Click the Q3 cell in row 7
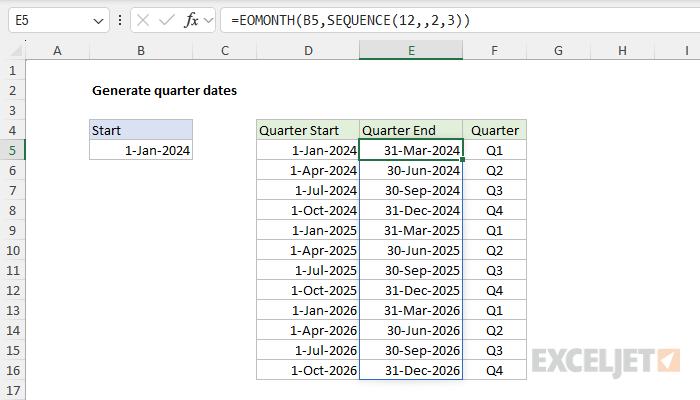This screenshot has height=400, width=700. tap(495, 190)
